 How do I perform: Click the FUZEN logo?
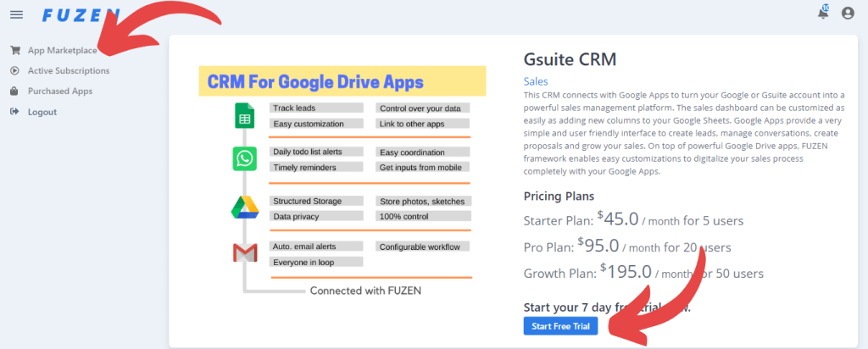pos(81,15)
